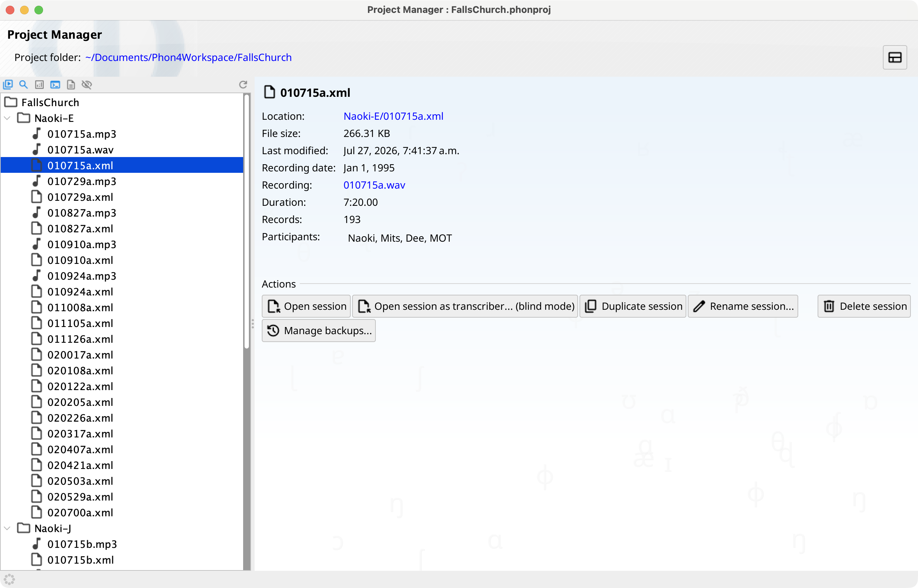Click the Delete session button

click(x=864, y=306)
